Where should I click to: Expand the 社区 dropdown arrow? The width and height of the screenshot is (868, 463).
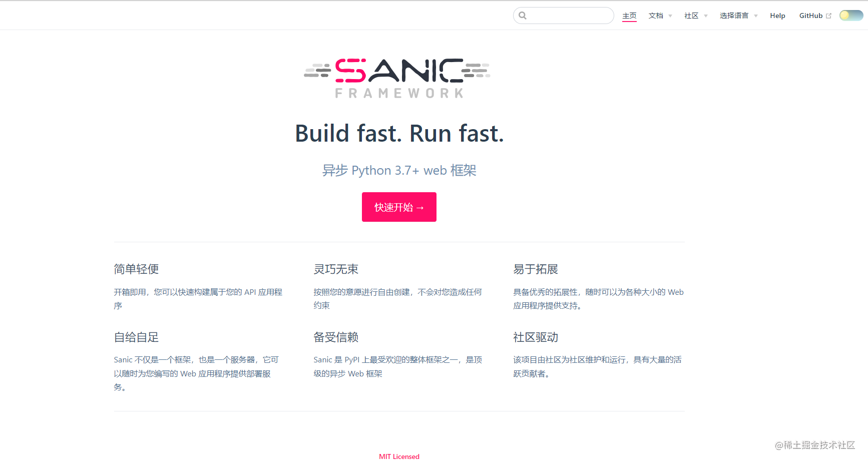click(706, 16)
